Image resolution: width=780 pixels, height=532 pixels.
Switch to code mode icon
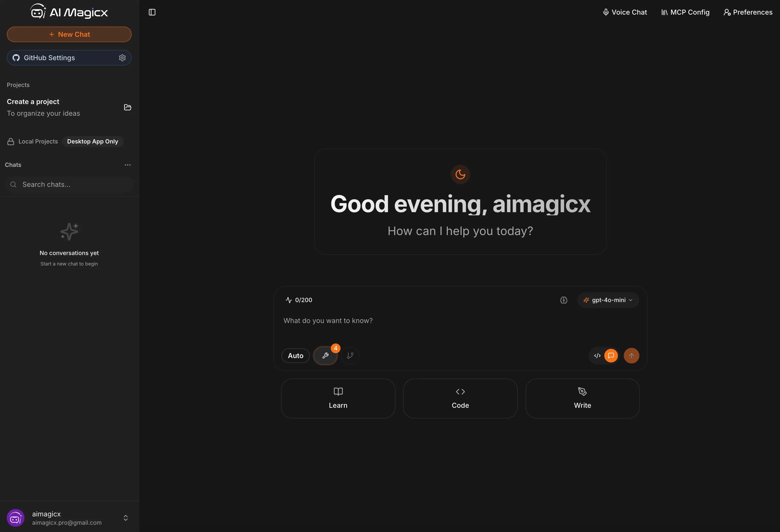pos(597,356)
